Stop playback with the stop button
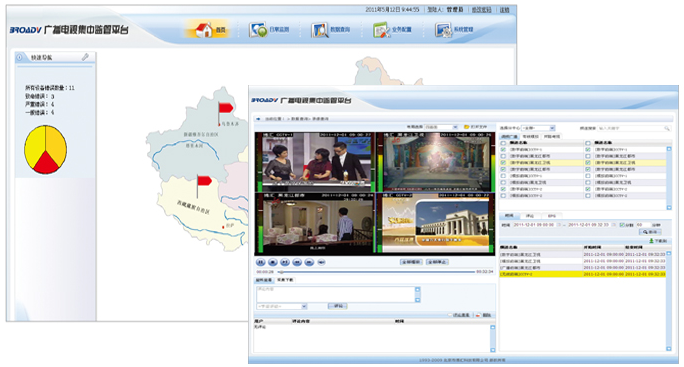684x367 pixels. coord(273,262)
